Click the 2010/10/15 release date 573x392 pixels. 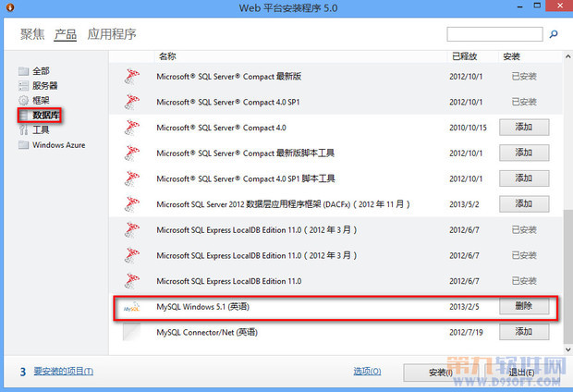[x=469, y=128]
